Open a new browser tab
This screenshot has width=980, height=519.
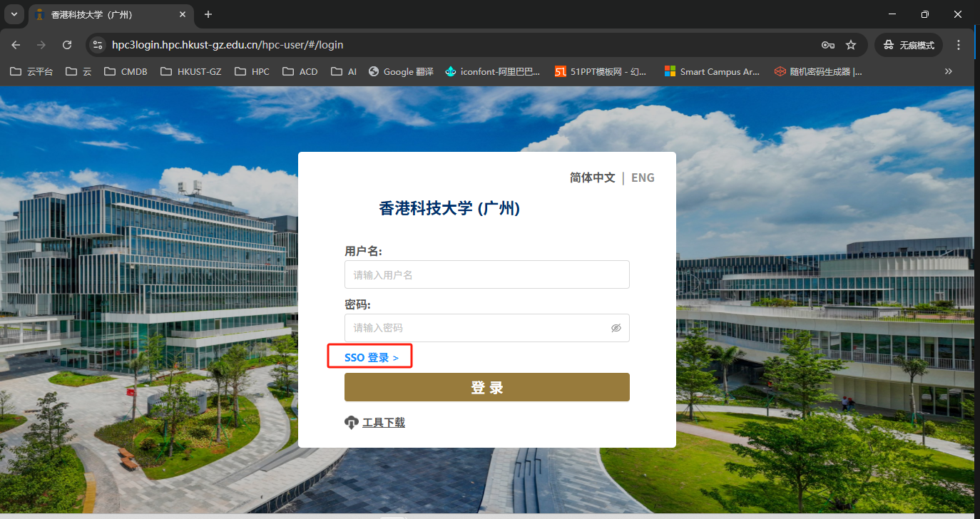208,14
